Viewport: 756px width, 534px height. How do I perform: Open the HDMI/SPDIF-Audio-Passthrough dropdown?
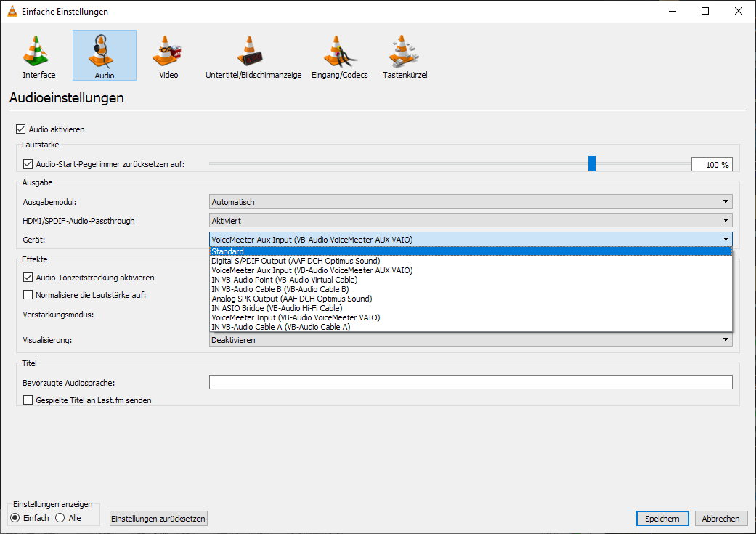pos(471,220)
